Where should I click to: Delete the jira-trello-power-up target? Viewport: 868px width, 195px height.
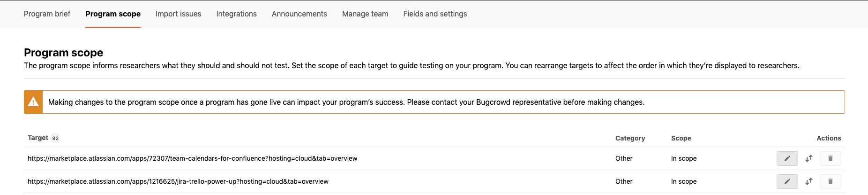click(x=830, y=181)
